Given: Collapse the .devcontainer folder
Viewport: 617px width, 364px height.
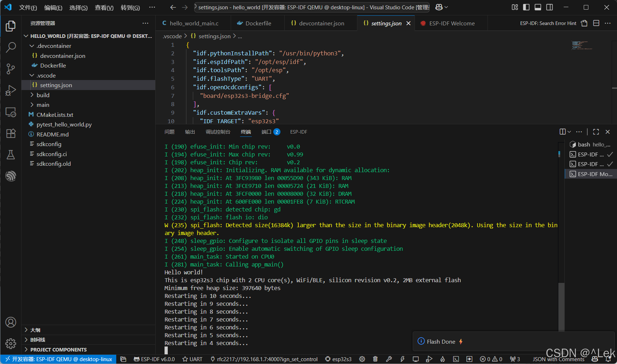Looking at the screenshot, I should (32, 46).
